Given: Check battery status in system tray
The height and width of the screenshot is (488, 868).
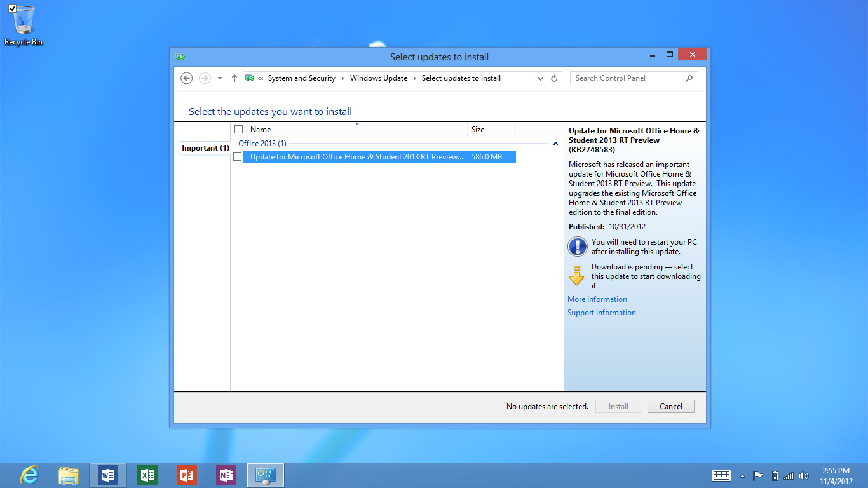Looking at the screenshot, I should (775, 476).
